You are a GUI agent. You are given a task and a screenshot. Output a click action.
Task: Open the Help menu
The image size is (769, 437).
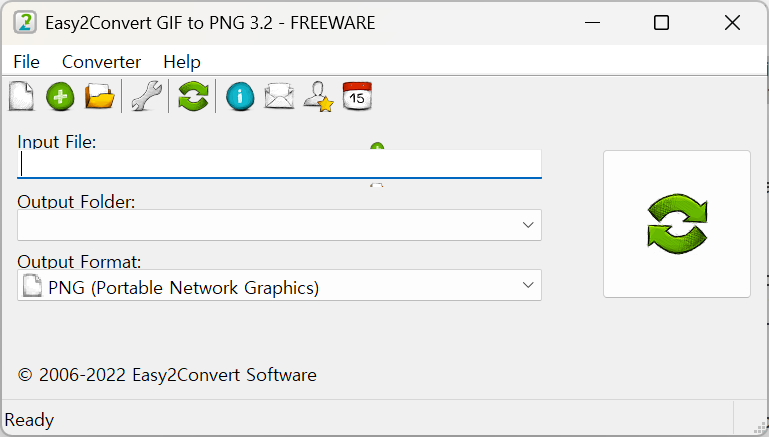coord(182,62)
